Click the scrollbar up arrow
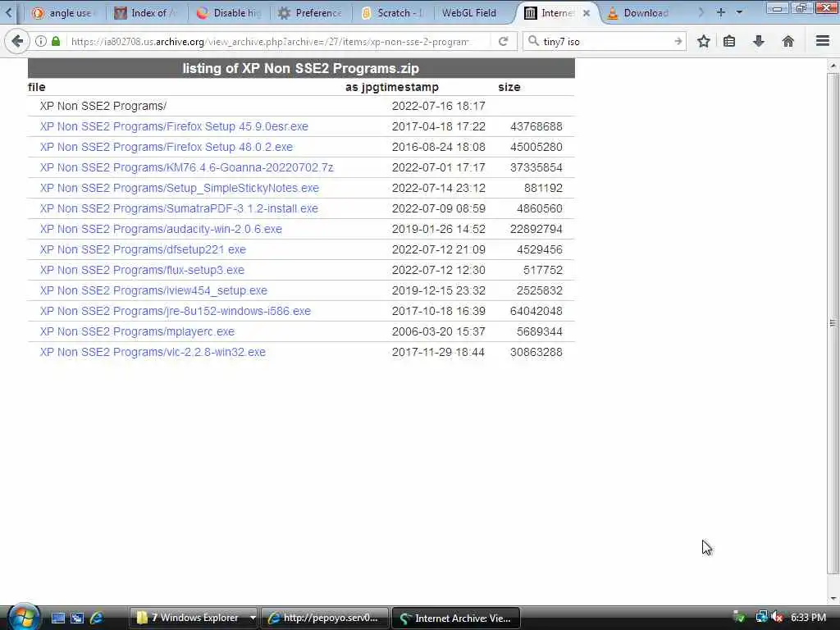This screenshot has width=840, height=630. [832, 66]
